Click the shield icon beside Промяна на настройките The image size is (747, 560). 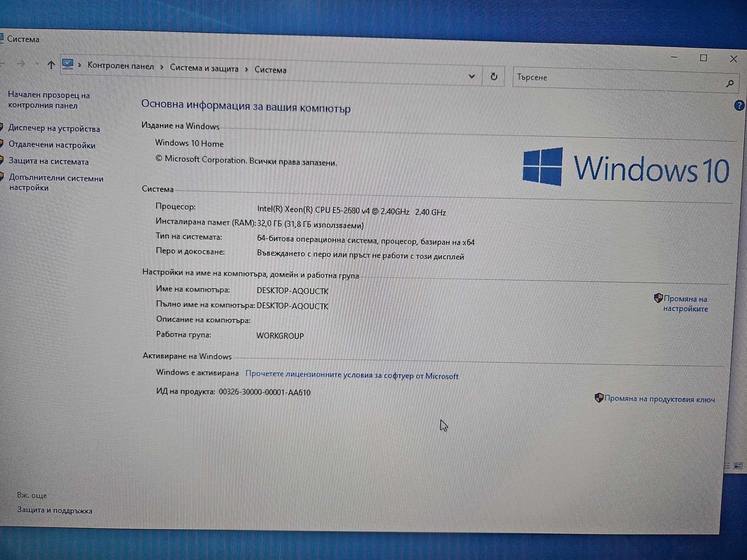[x=658, y=298]
